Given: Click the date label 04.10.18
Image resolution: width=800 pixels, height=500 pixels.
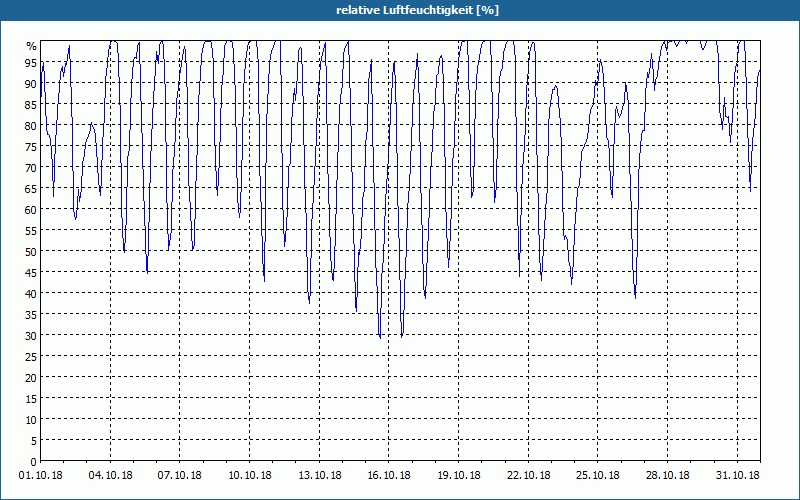Looking at the screenshot, I should [110, 476].
